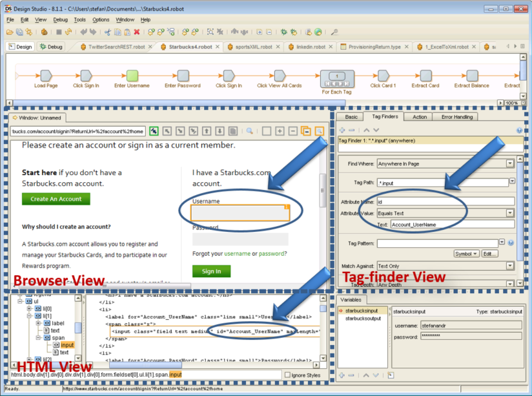Image resolution: width=532 pixels, height=396 pixels.
Task: Open the Attribute Value Equals Text dropdown
Action: [510, 213]
